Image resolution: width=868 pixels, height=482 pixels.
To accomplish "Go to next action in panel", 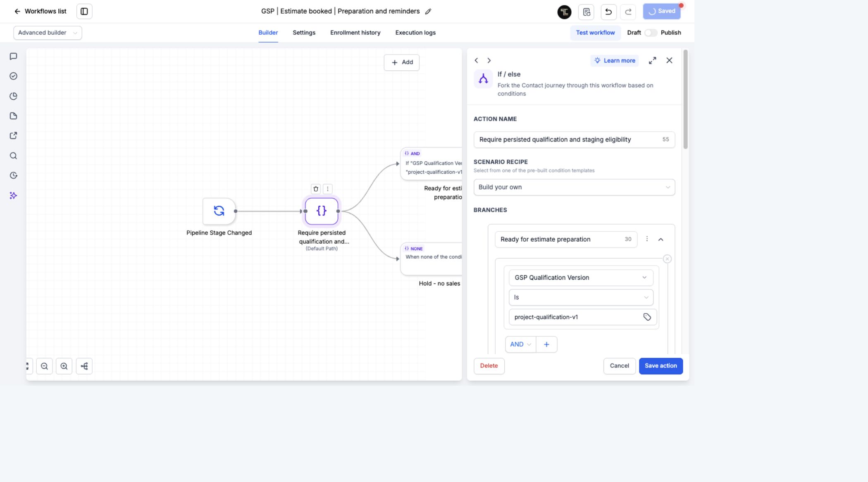I will pos(489,60).
